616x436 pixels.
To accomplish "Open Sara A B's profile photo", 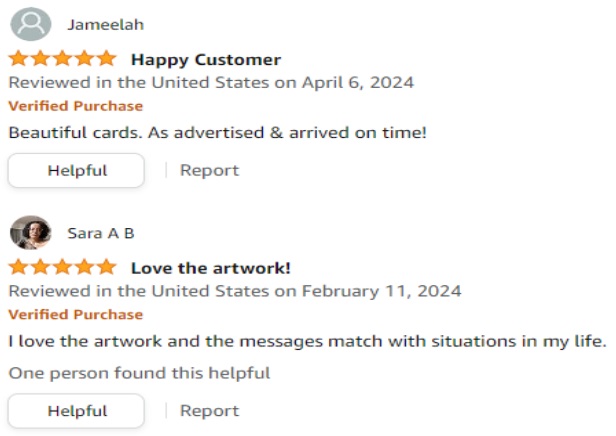I will (x=30, y=233).
